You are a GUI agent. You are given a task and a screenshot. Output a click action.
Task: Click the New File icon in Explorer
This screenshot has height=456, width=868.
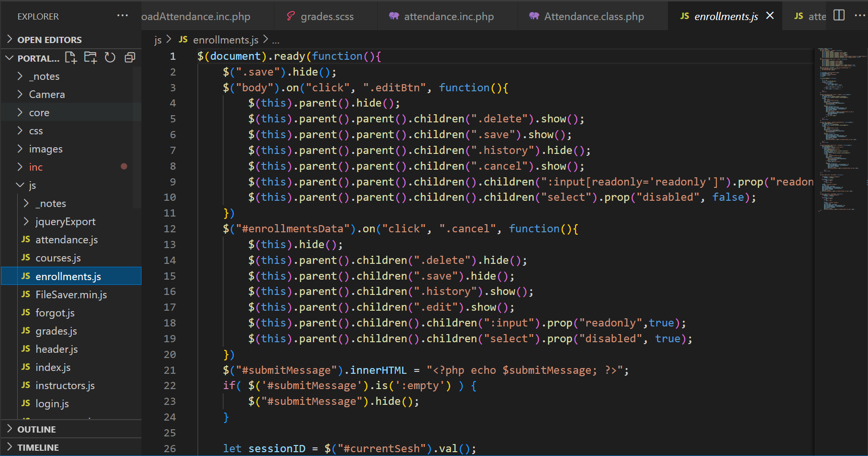[x=71, y=58]
